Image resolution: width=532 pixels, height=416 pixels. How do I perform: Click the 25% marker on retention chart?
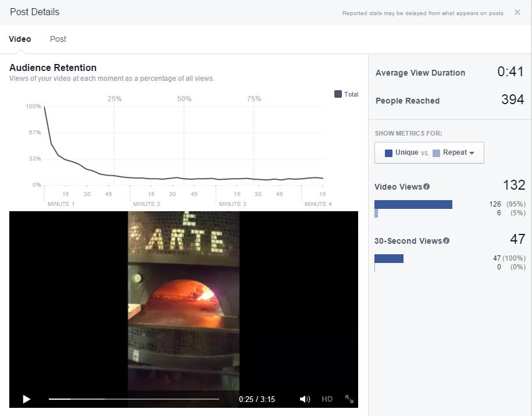pos(115,99)
